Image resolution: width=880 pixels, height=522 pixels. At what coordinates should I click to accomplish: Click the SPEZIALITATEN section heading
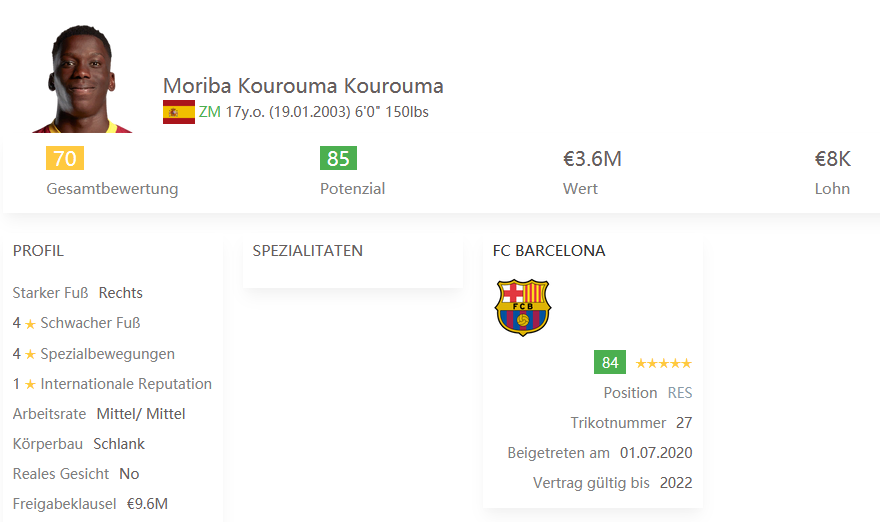pos(307,251)
